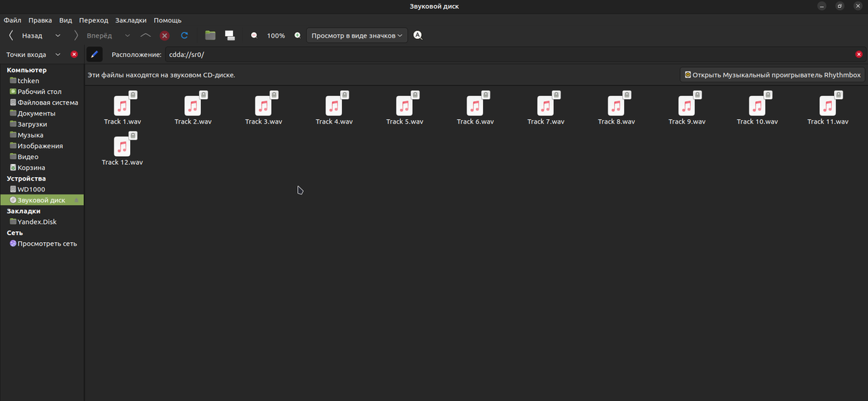Select the Track 1.wav file icon

click(x=122, y=106)
